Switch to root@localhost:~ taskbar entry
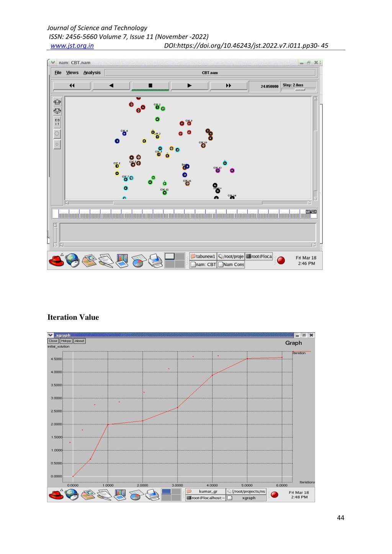392x554 pixels. tap(206, 498)
